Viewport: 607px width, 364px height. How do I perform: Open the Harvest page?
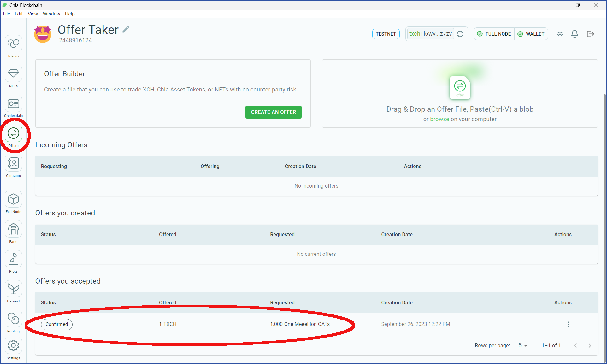click(x=13, y=289)
